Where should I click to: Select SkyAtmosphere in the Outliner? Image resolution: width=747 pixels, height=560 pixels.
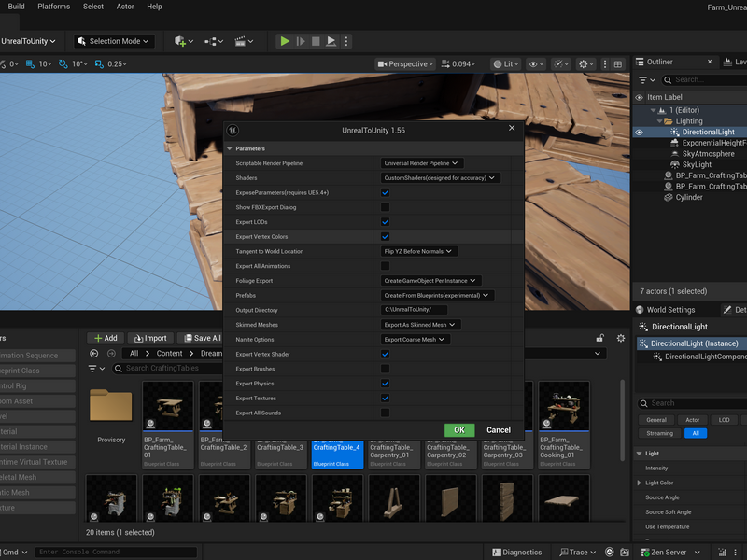click(x=708, y=154)
